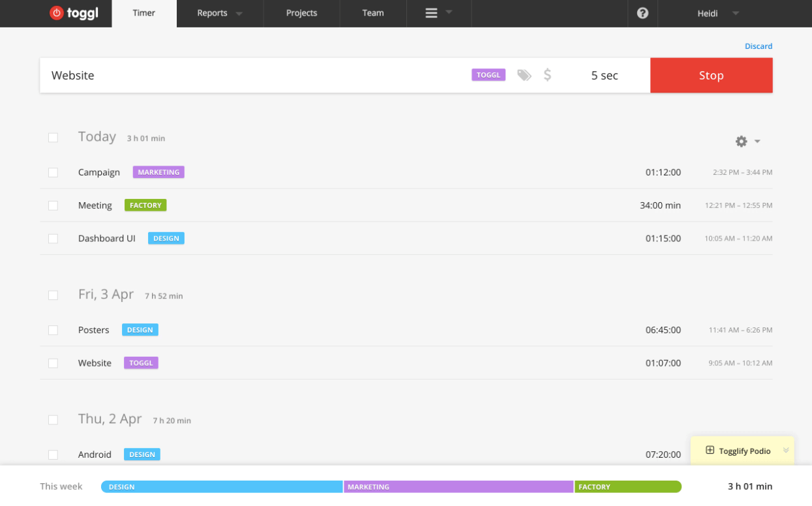Screen dimensions: 812x506
Task: Click the 34:00 min duration for Meeting
Action: click(x=660, y=205)
